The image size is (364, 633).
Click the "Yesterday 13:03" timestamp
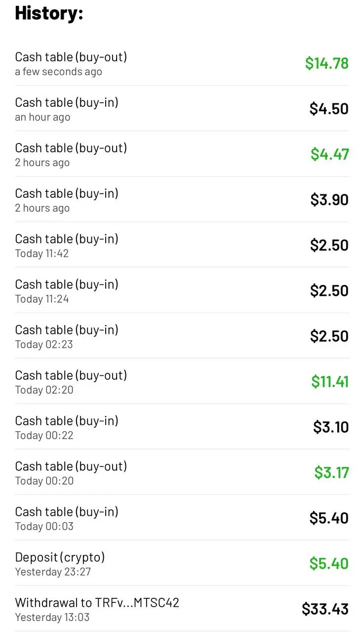click(52, 618)
